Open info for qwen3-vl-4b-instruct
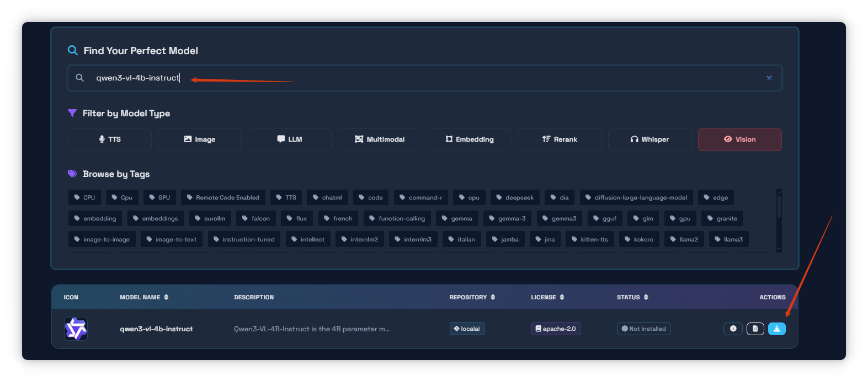The height and width of the screenshot is (382, 868). 733,329
